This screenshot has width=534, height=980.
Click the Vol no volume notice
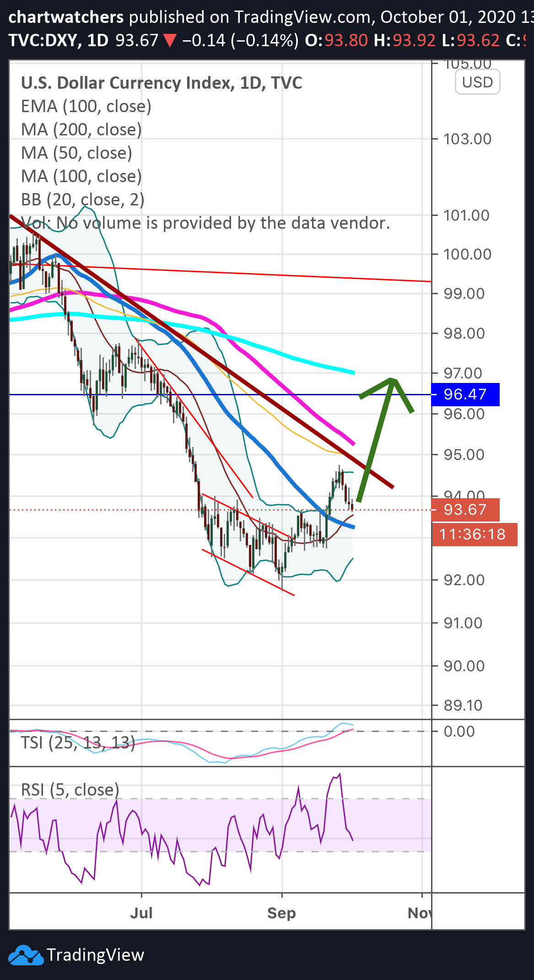pyautogui.click(x=205, y=223)
